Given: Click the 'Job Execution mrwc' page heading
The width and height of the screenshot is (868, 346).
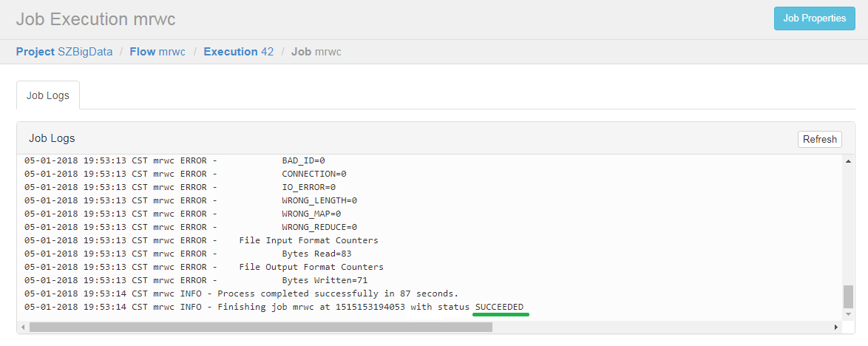Looking at the screenshot, I should (x=96, y=18).
